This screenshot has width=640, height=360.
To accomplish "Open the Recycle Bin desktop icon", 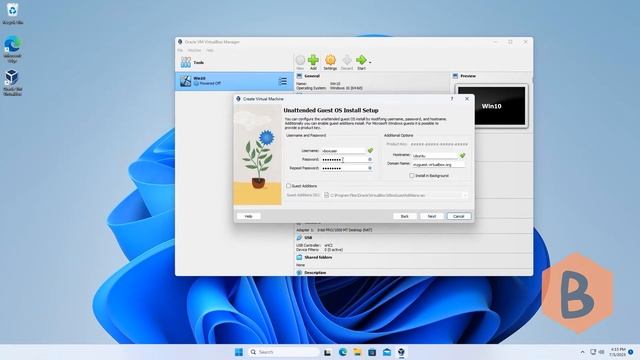I will click(x=13, y=13).
